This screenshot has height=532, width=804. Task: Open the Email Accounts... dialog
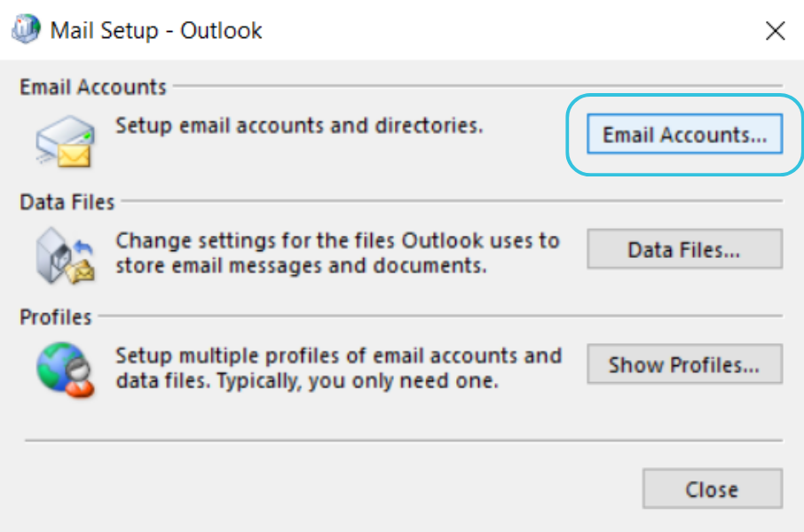(x=684, y=135)
